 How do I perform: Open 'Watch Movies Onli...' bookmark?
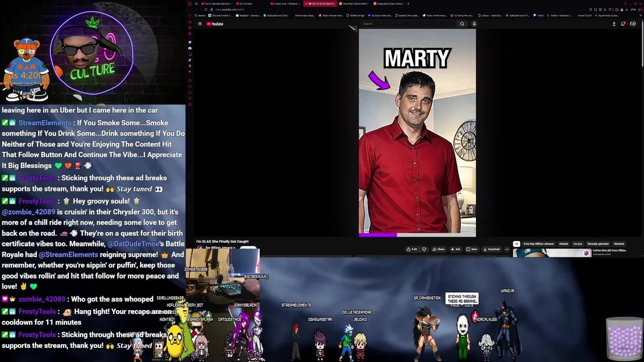(331, 16)
